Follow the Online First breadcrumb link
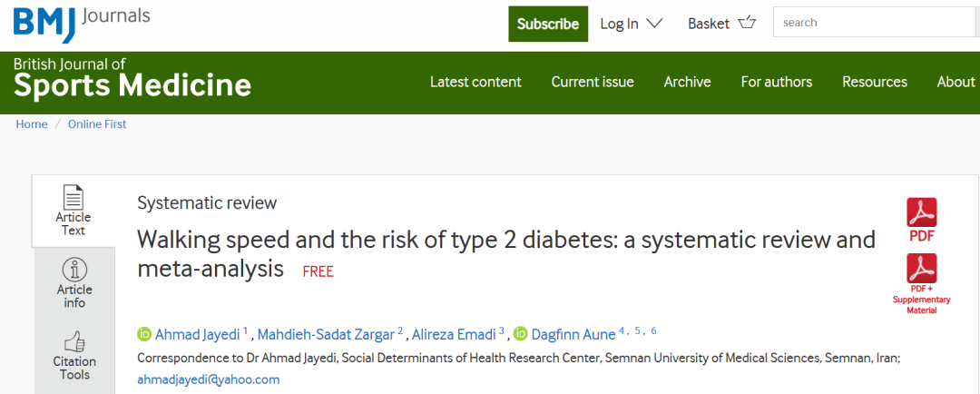The height and width of the screenshot is (394, 980). 97,123
